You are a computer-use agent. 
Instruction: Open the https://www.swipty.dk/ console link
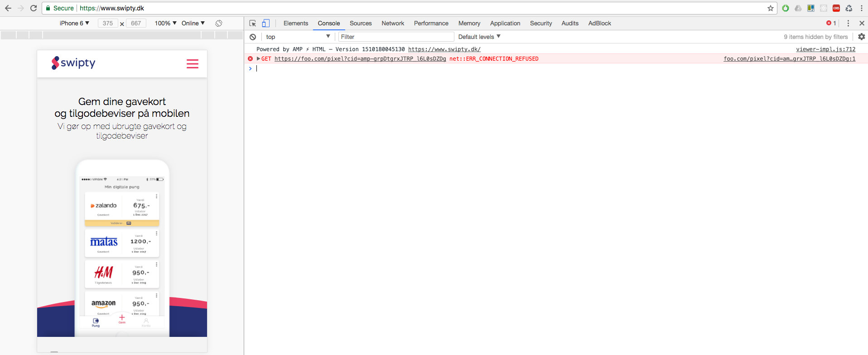[444, 49]
